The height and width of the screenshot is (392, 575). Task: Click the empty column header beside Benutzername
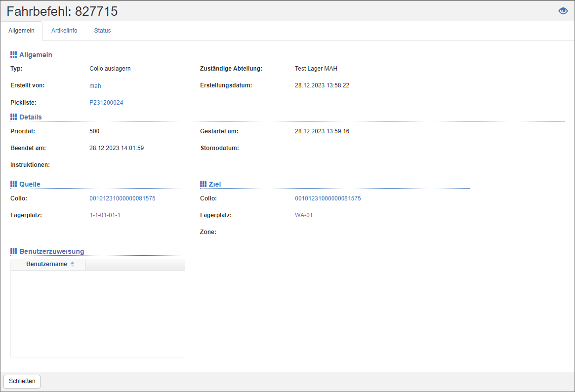point(134,264)
